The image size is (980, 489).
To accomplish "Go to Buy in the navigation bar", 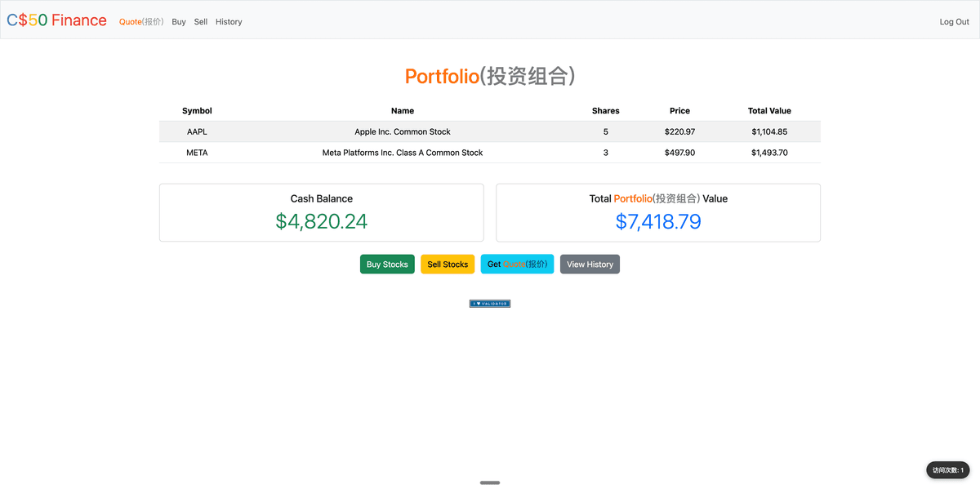I will pos(179,22).
